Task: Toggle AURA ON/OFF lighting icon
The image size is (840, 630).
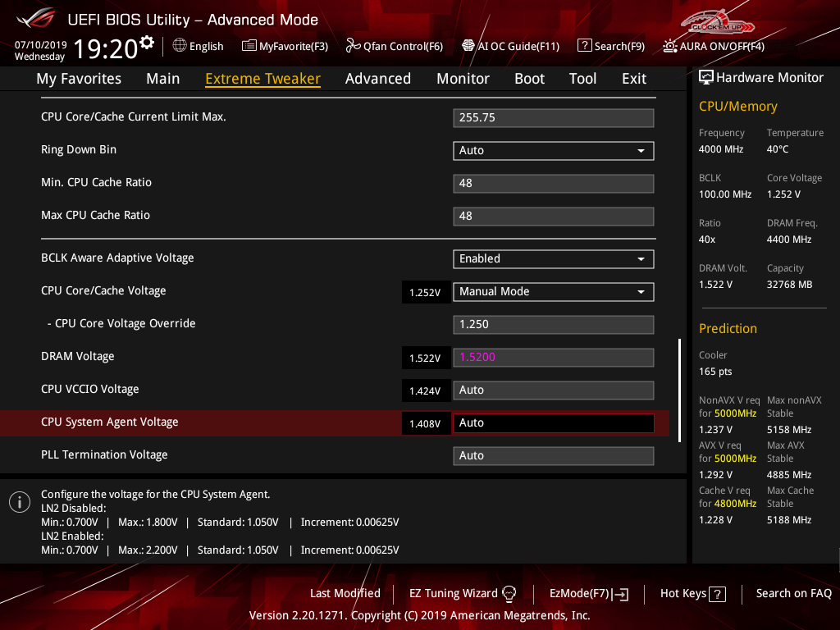Action: coord(670,46)
